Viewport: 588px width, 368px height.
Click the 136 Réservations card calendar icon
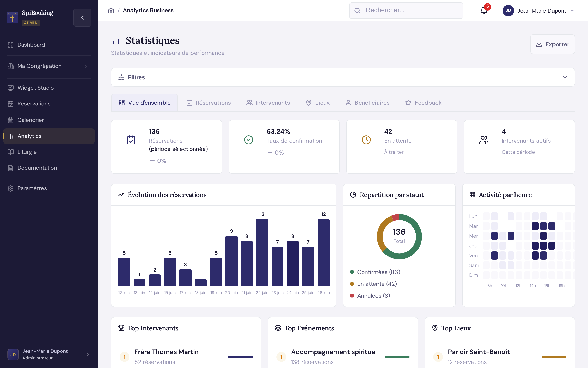click(131, 140)
